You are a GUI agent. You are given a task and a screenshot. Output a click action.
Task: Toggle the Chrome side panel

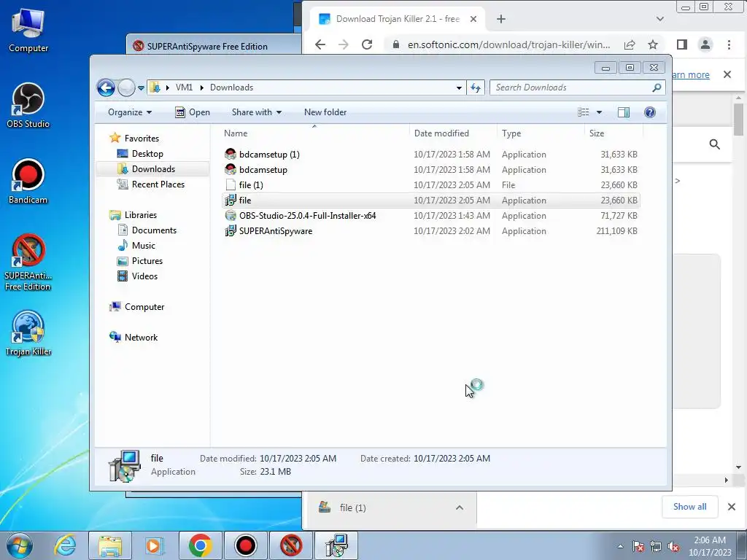[682, 44]
